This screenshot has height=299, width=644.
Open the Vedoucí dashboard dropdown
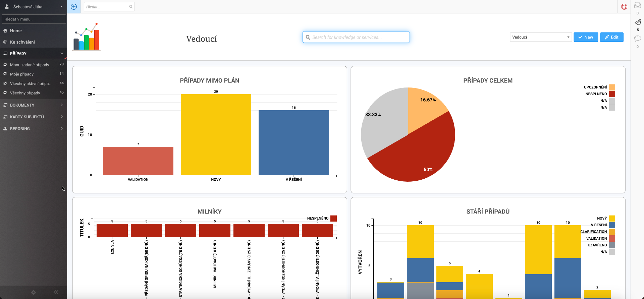(540, 37)
